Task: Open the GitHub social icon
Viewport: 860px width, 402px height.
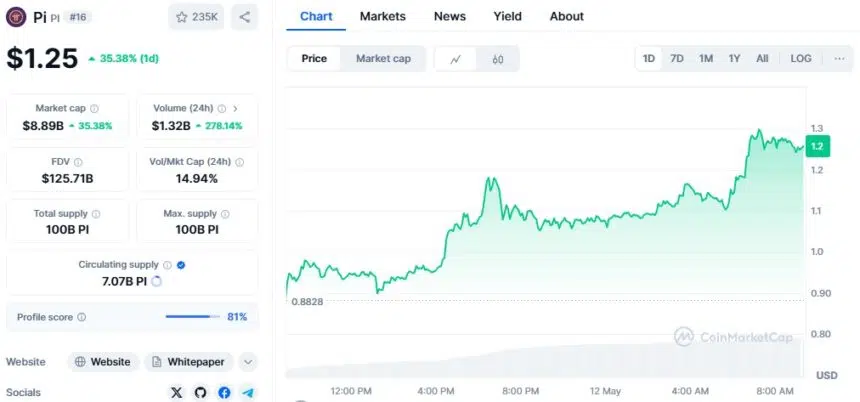Action: (200, 393)
